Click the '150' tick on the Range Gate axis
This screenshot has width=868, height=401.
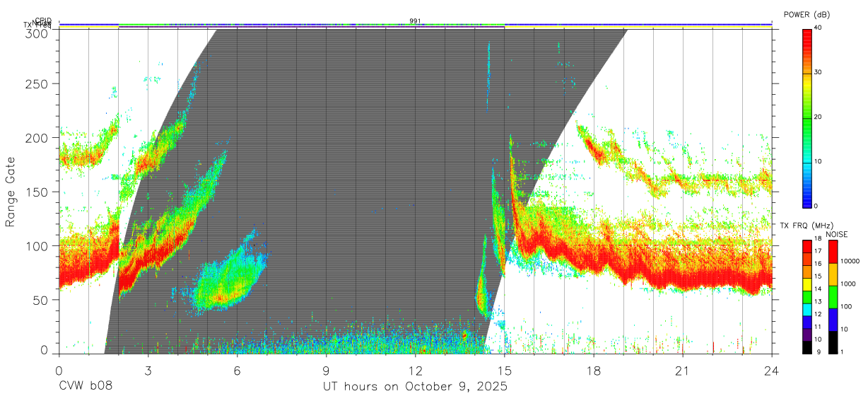click(x=37, y=192)
